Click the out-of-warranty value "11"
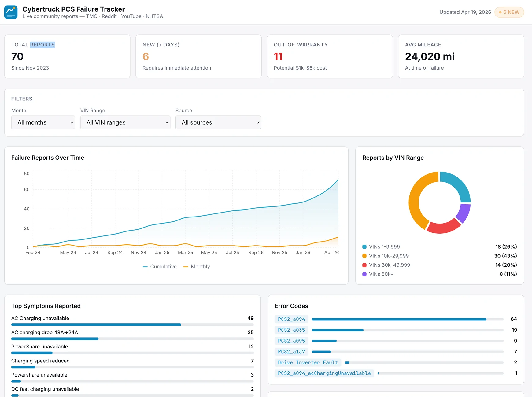The width and height of the screenshot is (532, 397). click(x=278, y=56)
